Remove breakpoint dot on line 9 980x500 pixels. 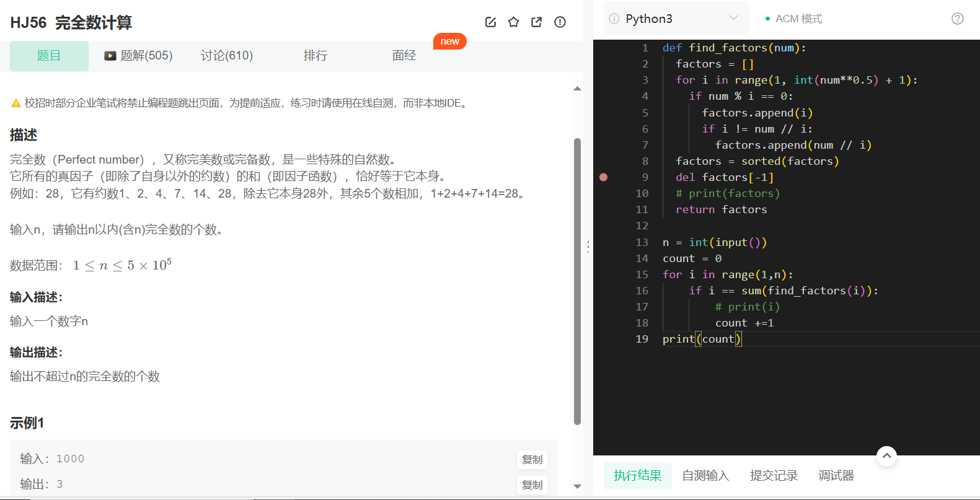[x=604, y=177]
